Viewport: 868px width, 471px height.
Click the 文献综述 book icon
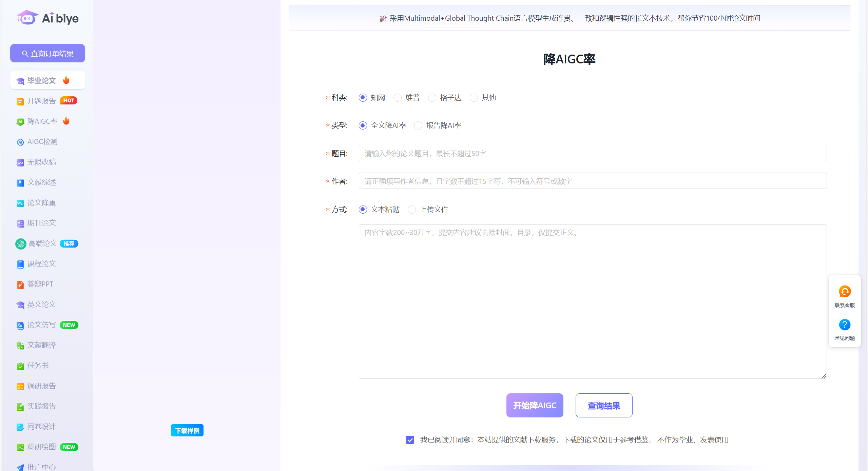(x=20, y=182)
